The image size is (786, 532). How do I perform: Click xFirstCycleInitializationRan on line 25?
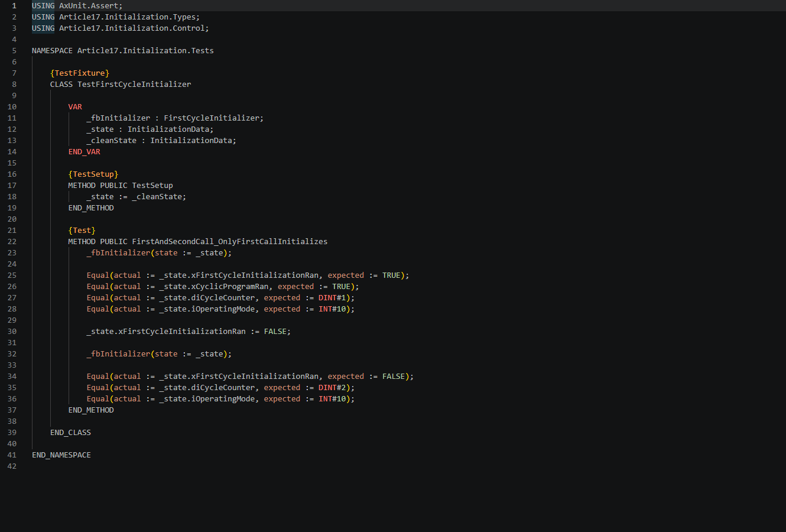point(255,275)
